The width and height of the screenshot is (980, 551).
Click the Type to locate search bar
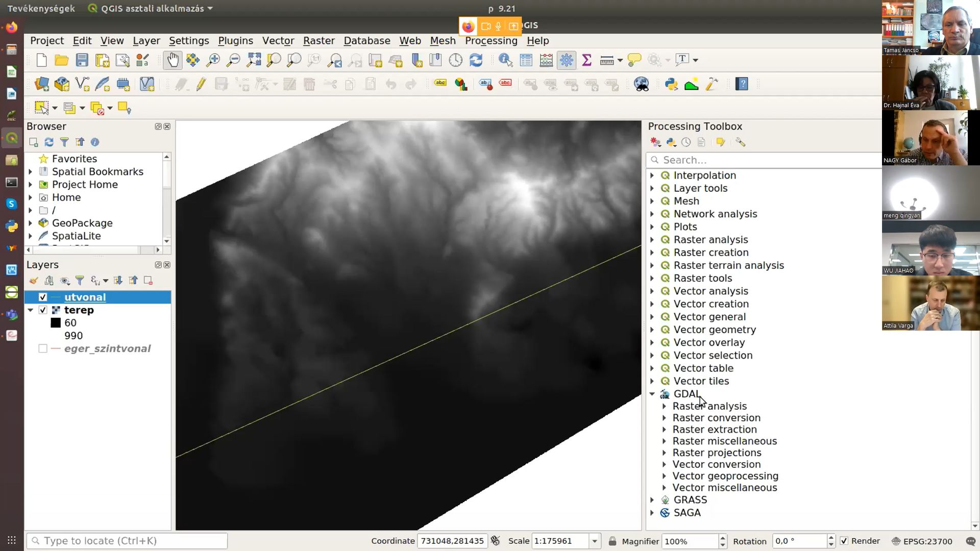coord(127,541)
